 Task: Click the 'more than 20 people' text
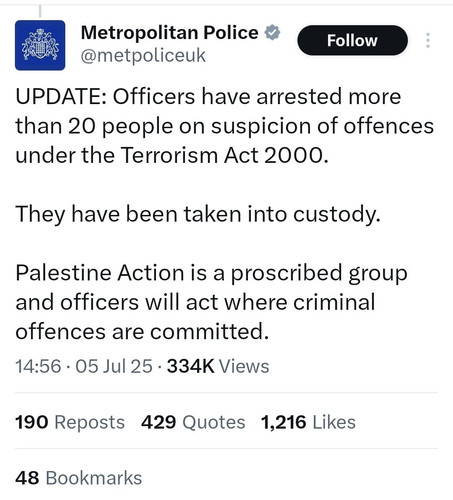click(x=94, y=126)
